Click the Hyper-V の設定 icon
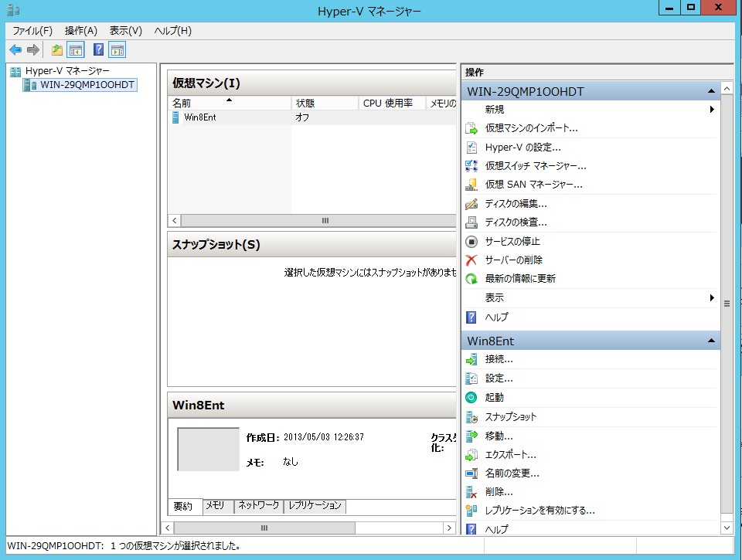 point(471,148)
